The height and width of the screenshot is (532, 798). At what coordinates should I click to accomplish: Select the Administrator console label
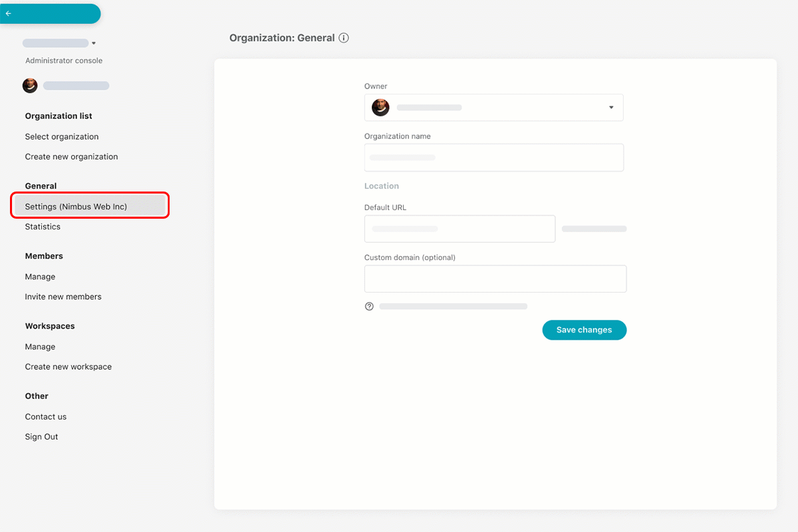(x=63, y=60)
